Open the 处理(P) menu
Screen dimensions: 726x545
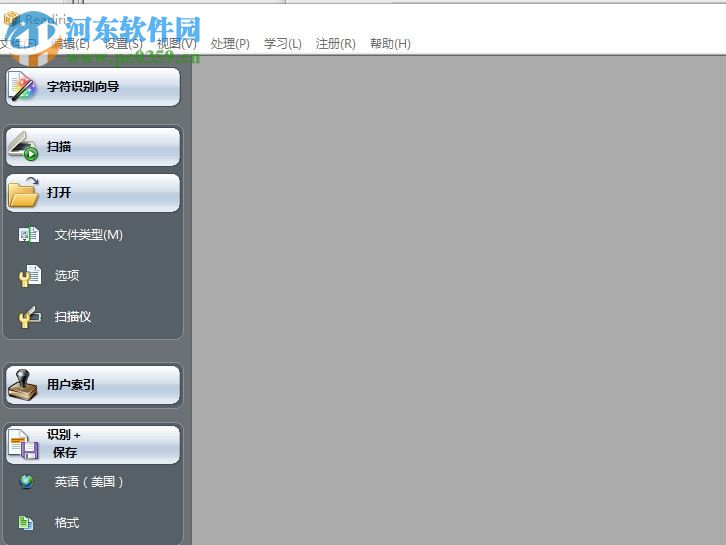[x=230, y=44]
